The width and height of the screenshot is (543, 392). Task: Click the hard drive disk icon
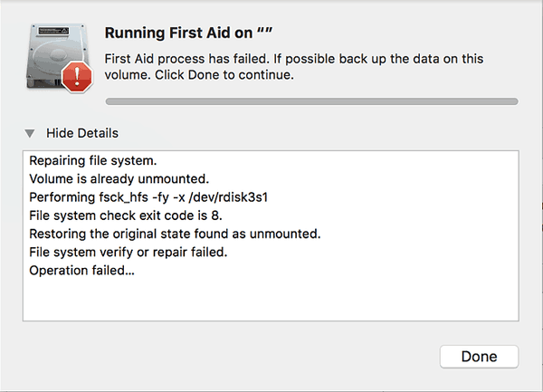(x=59, y=57)
